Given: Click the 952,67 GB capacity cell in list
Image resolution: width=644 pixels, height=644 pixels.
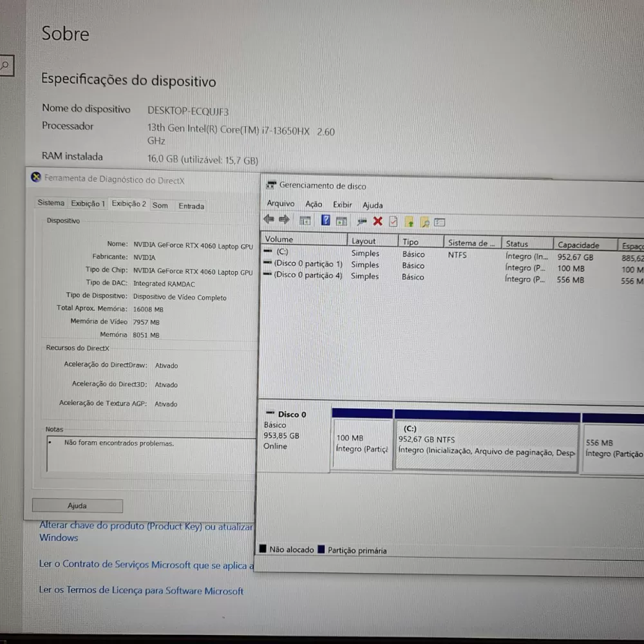Looking at the screenshot, I should pos(575,257).
